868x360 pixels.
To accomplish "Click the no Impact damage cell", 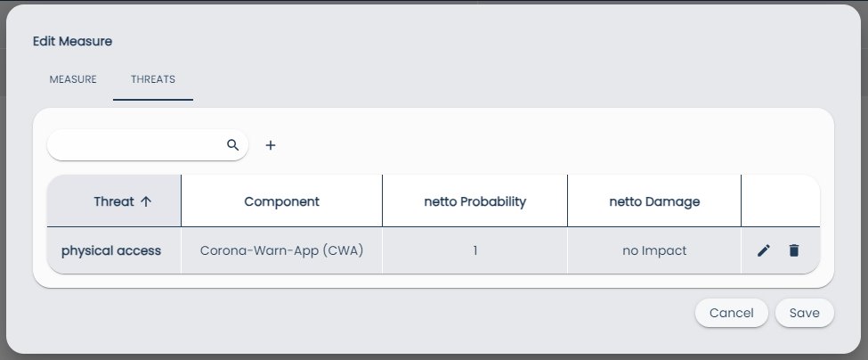I will pyautogui.click(x=654, y=250).
